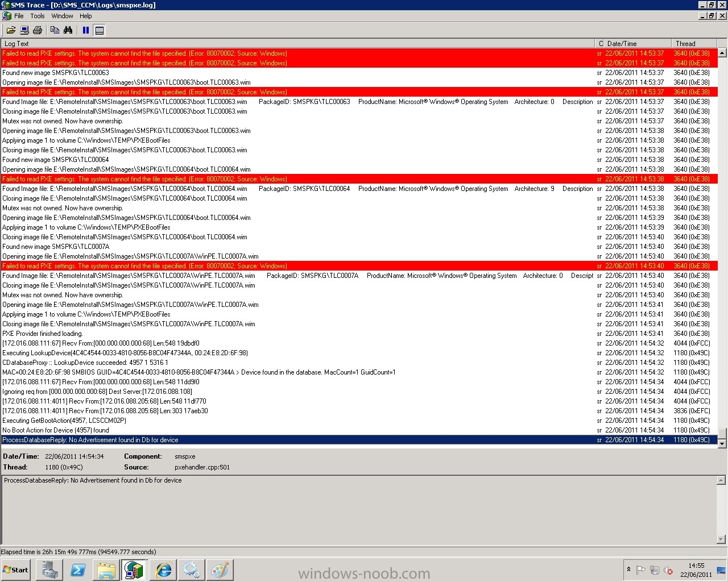Click the Component column header
The width and height of the screenshot is (728, 582).
600,43
